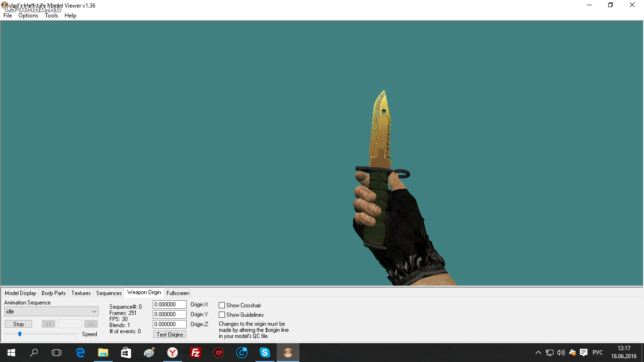Screen dimensions: 644x362
Task: Click the Test Origins button
Action: [x=170, y=335]
